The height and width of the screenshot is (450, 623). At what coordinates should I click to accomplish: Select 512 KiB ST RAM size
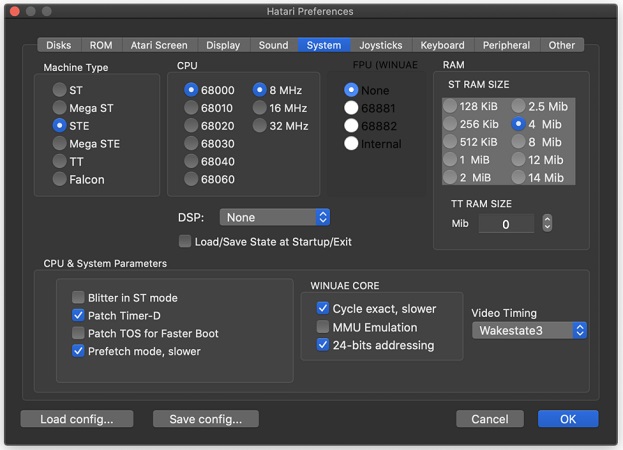click(x=451, y=142)
